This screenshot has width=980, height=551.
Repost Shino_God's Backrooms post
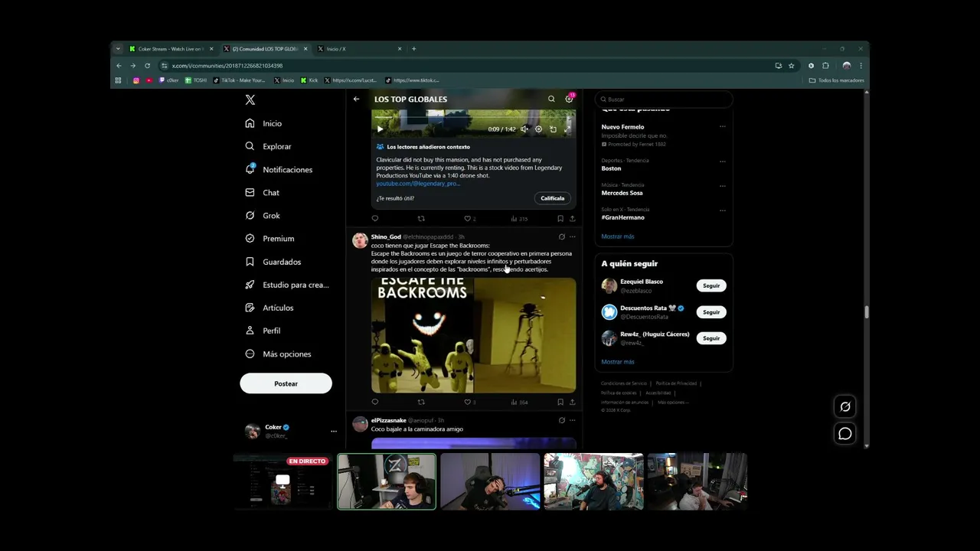[x=421, y=402]
